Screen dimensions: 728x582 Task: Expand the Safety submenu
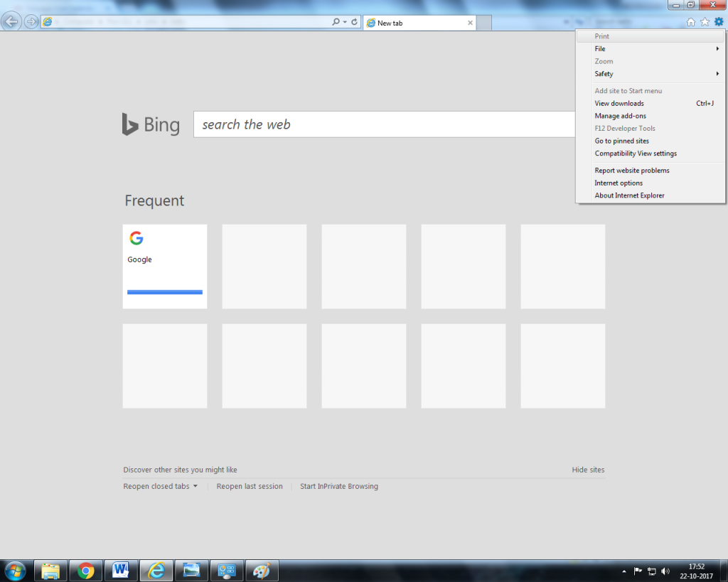pyautogui.click(x=603, y=74)
